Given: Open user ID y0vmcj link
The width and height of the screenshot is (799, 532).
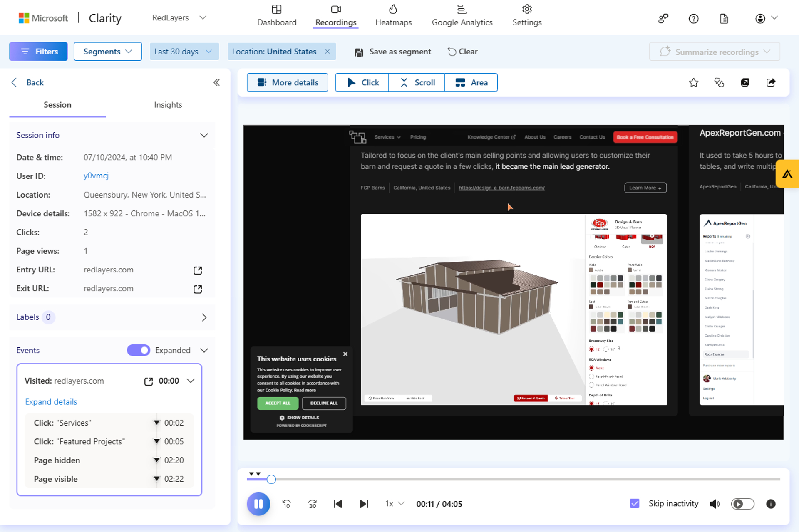Looking at the screenshot, I should pyautogui.click(x=96, y=176).
